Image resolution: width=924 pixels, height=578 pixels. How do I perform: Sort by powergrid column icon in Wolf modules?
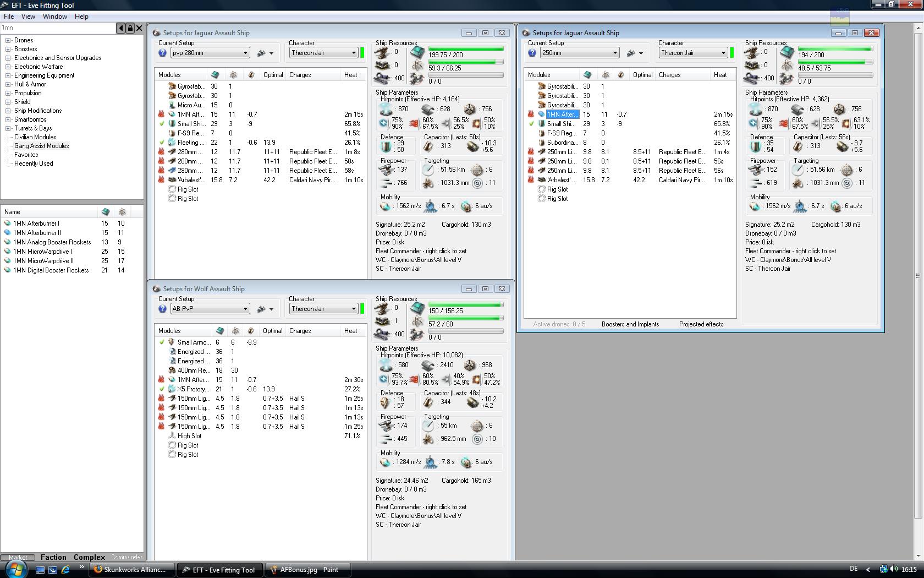pos(235,331)
